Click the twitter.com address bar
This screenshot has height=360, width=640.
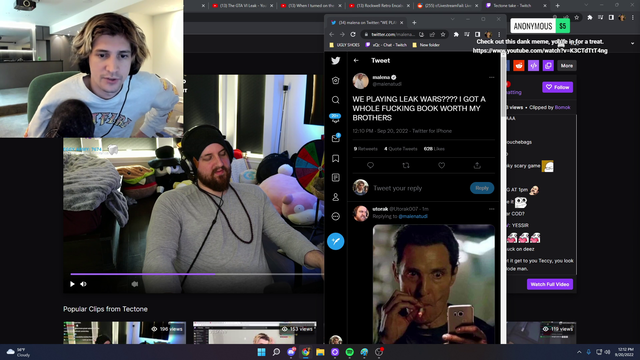(392, 35)
